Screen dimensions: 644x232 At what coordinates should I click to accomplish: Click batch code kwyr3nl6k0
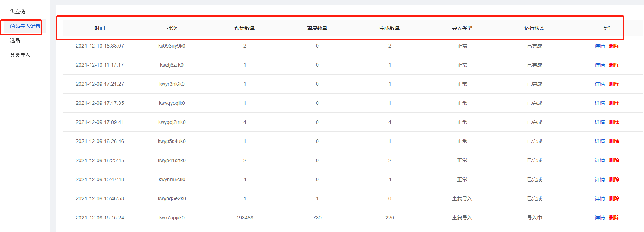click(172, 84)
